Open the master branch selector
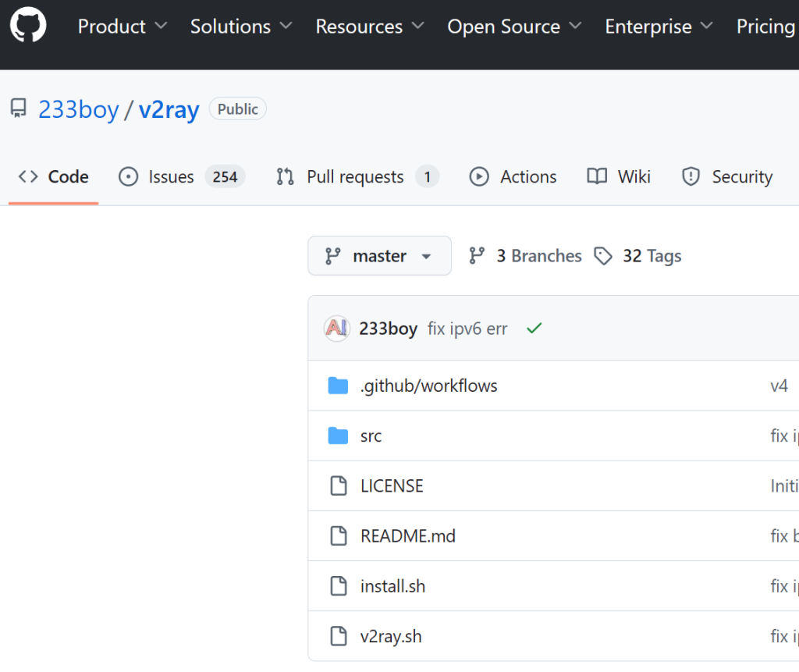The height and width of the screenshot is (672, 799). tap(380, 255)
